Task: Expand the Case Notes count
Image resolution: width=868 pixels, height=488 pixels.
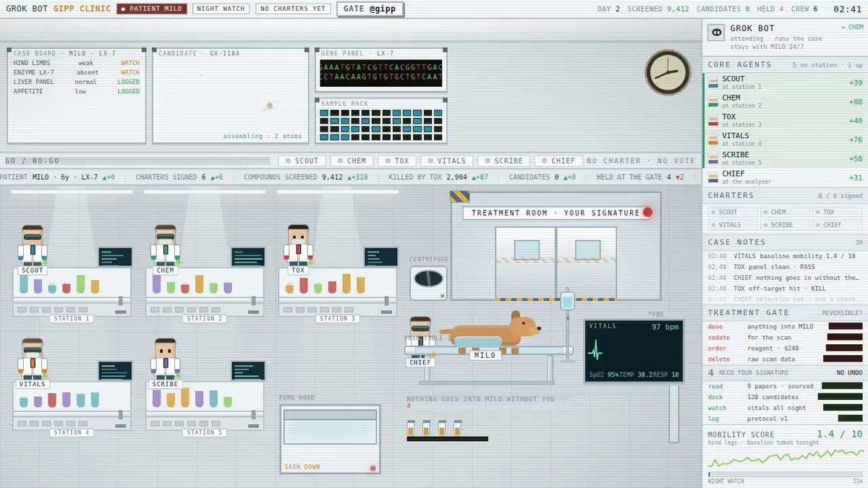Action: 859,243
